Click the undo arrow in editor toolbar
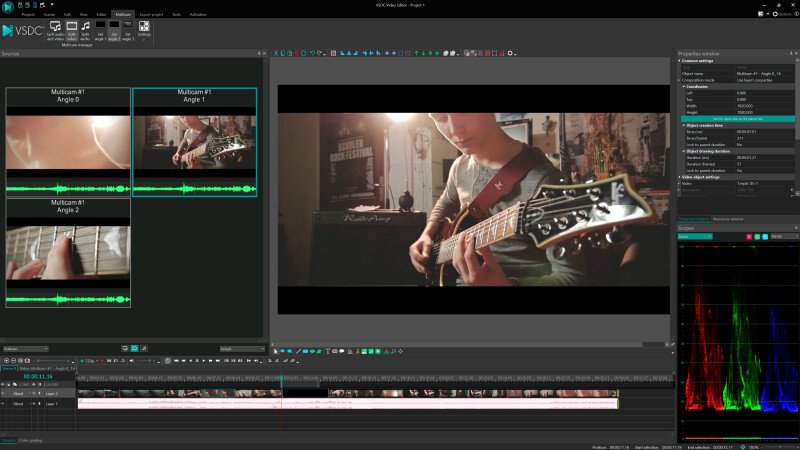Viewport: 800px width, 450px height. pyautogui.click(x=311, y=53)
